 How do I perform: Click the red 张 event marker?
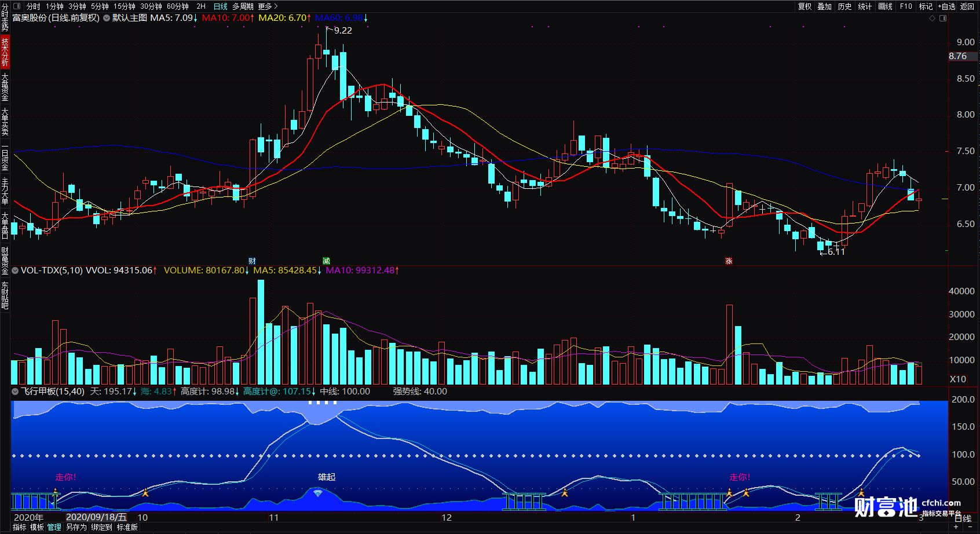tap(729, 261)
